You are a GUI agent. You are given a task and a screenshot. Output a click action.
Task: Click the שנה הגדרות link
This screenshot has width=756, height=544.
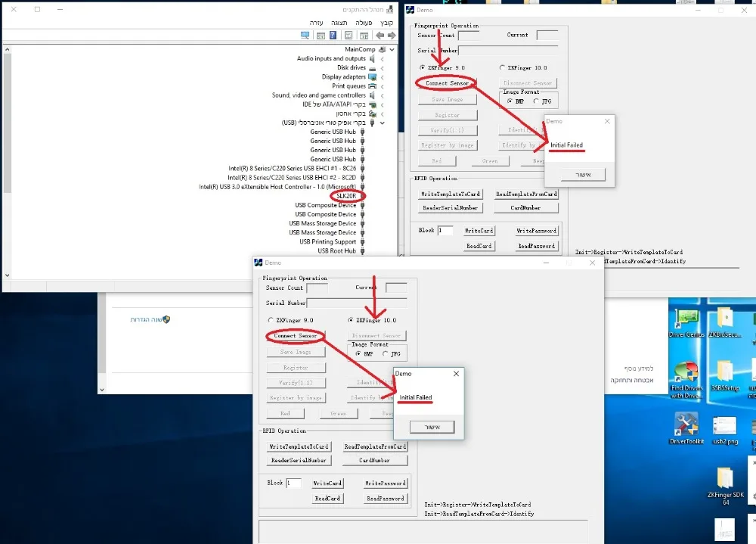pos(146,319)
